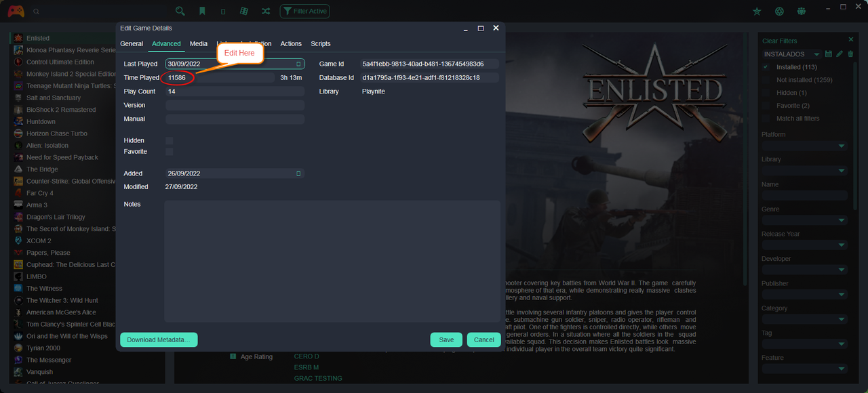Click inside the Notes text area

pos(332,261)
